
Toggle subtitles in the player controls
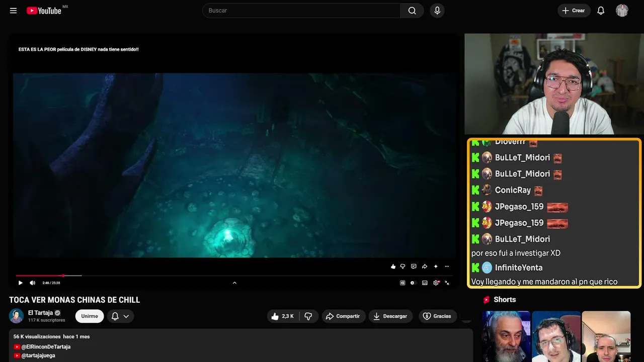[x=425, y=283]
